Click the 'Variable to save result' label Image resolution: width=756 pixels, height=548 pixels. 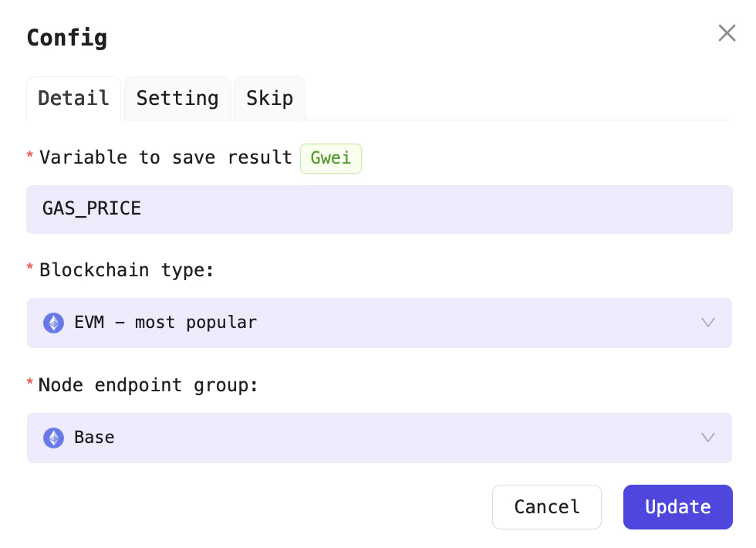coord(166,157)
